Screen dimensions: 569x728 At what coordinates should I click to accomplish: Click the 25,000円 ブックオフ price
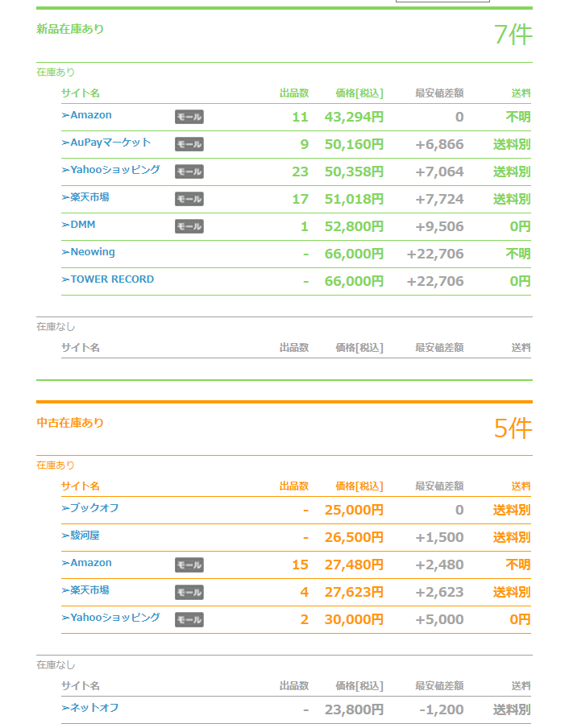click(x=354, y=511)
